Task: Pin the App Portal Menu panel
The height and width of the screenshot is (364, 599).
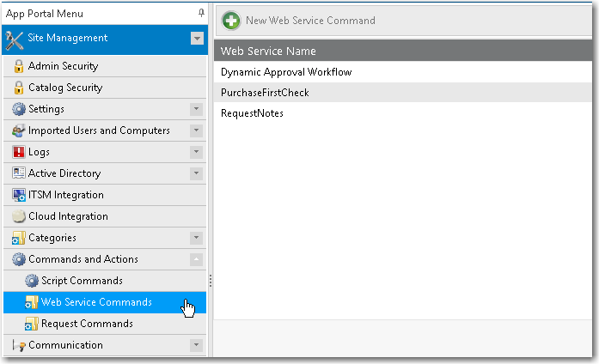Action: 201,13
